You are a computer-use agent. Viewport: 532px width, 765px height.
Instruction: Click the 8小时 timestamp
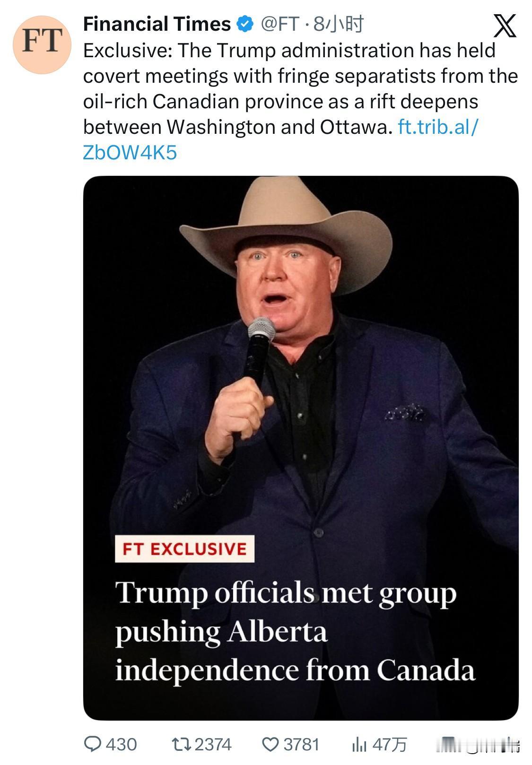point(339,24)
